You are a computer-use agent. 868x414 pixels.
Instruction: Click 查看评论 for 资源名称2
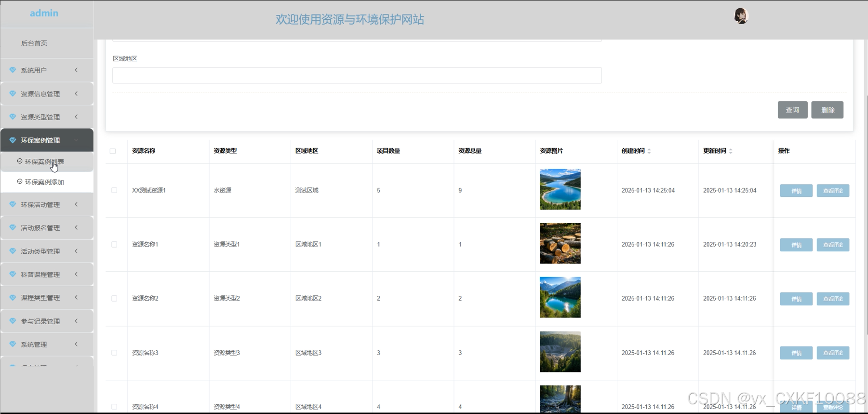click(x=833, y=299)
